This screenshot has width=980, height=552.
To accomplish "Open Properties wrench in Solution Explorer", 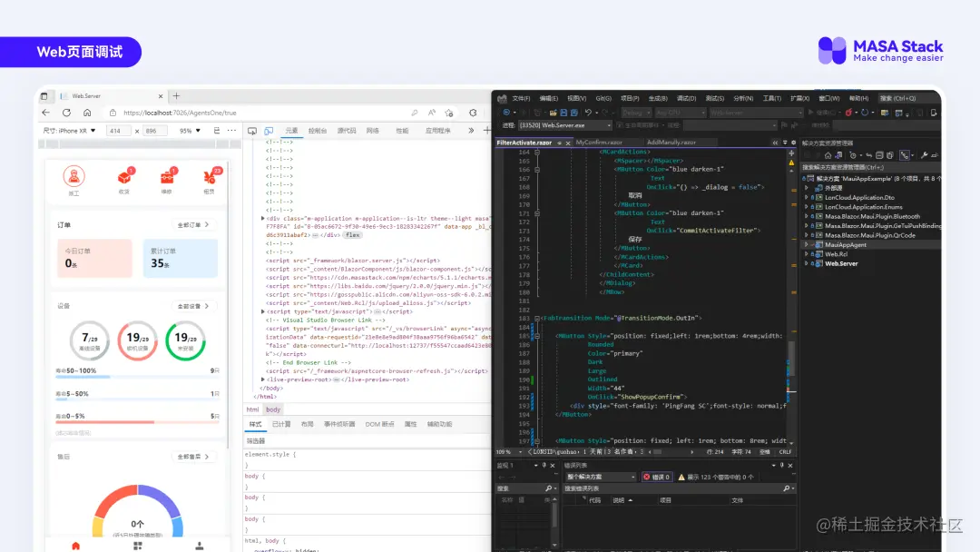I will click(924, 155).
